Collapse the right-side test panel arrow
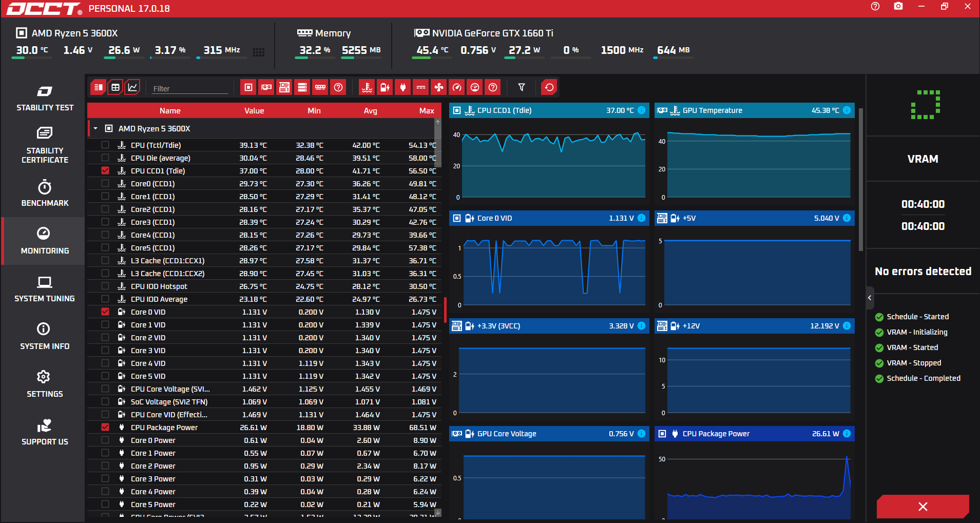The image size is (980, 523). point(870,298)
